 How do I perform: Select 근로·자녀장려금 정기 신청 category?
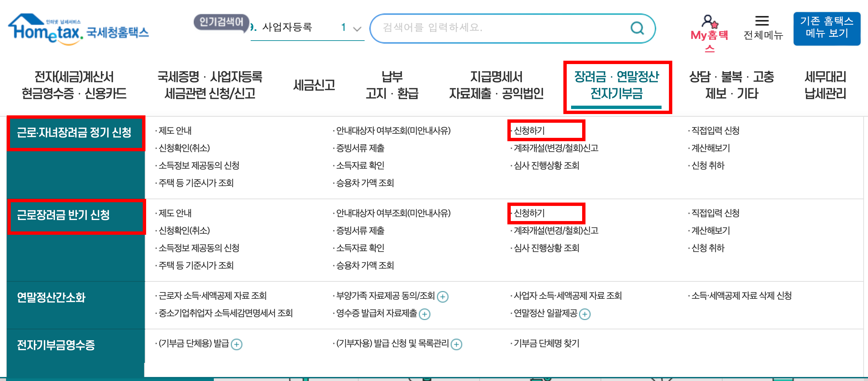click(x=74, y=132)
